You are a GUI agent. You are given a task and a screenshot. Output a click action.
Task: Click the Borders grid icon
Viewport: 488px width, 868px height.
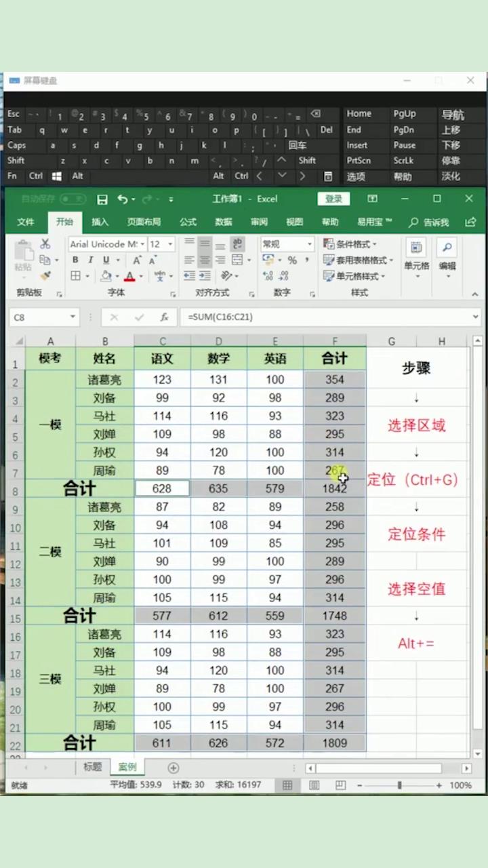point(76,276)
